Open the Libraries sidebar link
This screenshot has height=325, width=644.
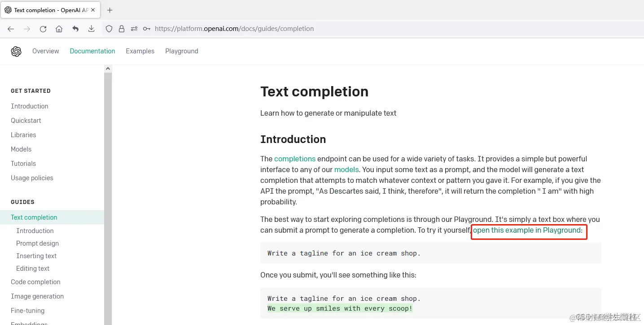[x=23, y=135]
